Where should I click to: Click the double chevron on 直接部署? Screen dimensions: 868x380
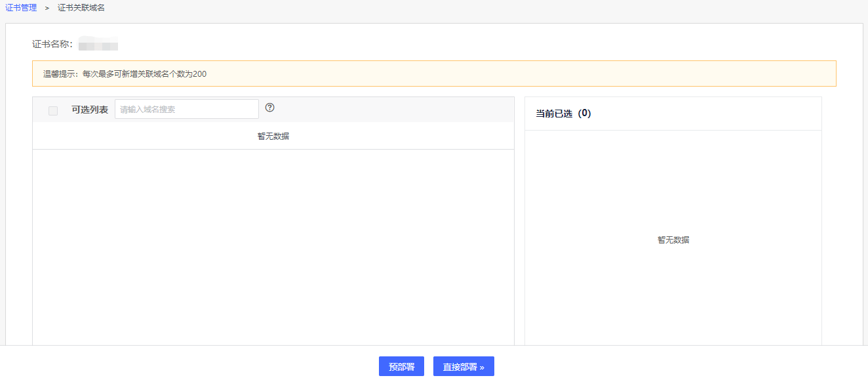point(482,368)
